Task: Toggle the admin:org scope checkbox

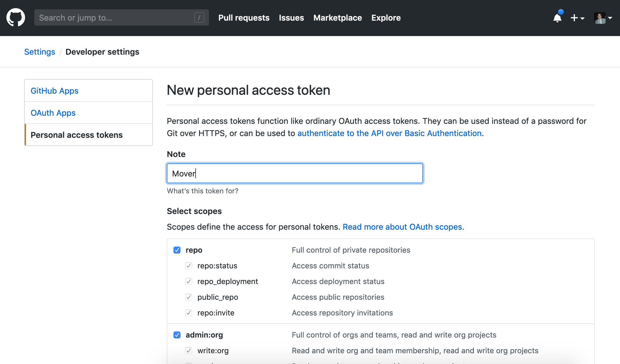Action: tap(177, 335)
